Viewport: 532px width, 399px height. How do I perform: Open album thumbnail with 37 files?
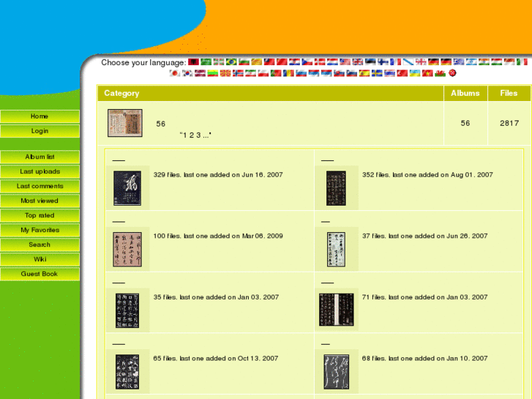pos(336,249)
